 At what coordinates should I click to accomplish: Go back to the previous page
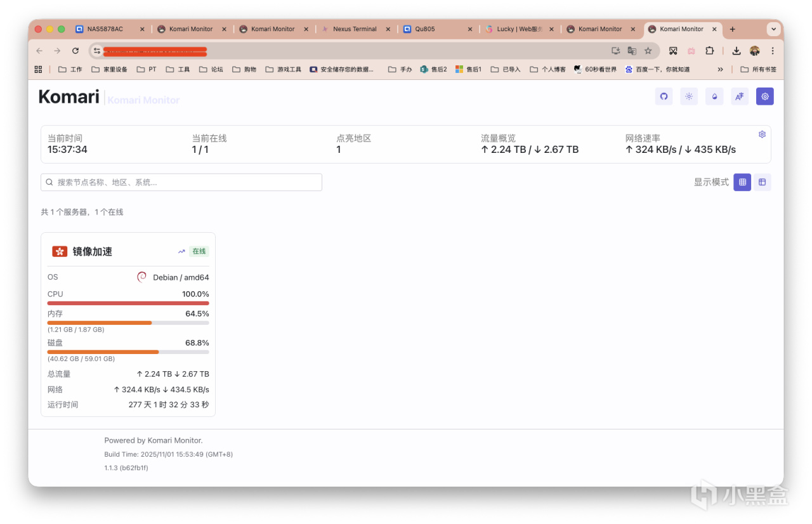pyautogui.click(x=39, y=51)
